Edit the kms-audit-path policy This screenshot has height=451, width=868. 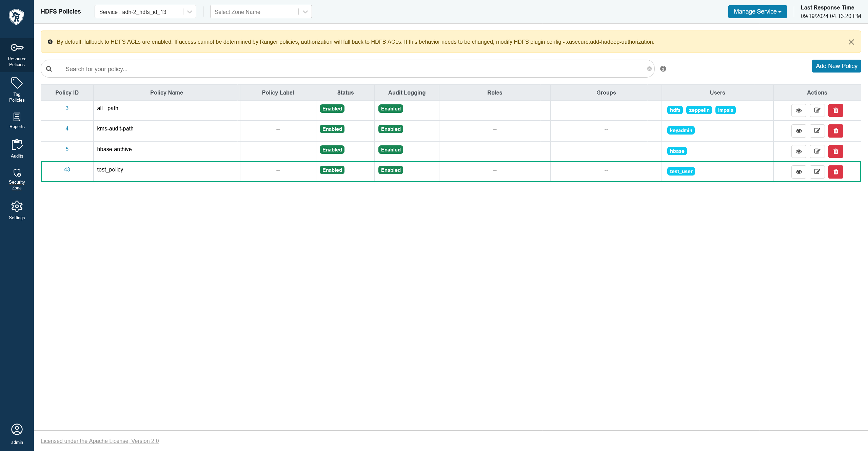(x=817, y=131)
